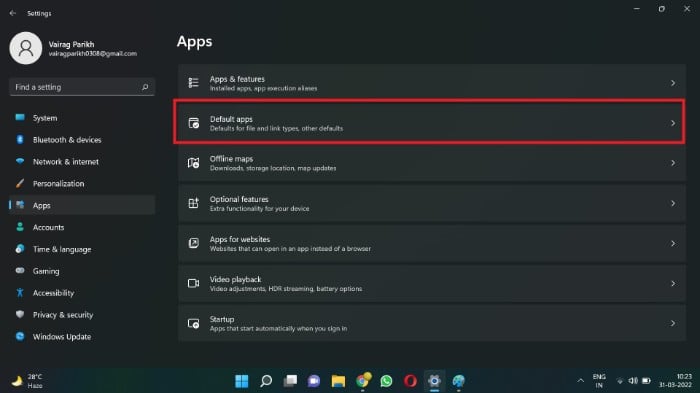
Task: Click the account email address text
Action: point(92,54)
